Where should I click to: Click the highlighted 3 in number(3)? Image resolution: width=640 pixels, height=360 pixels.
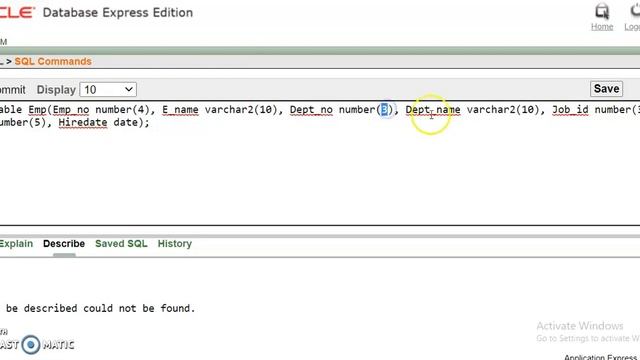click(384, 110)
